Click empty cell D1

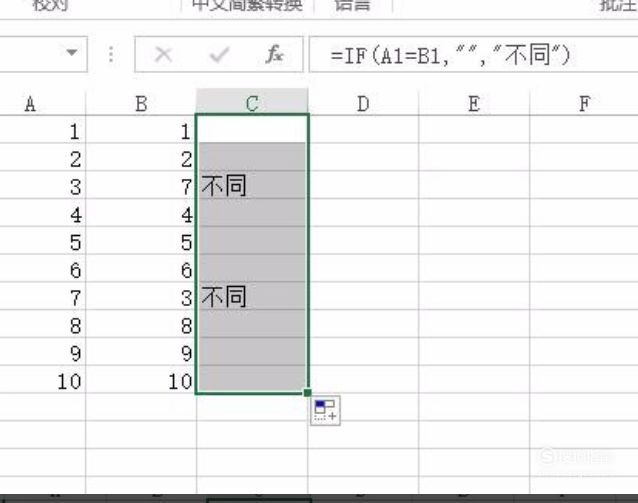tap(363, 130)
